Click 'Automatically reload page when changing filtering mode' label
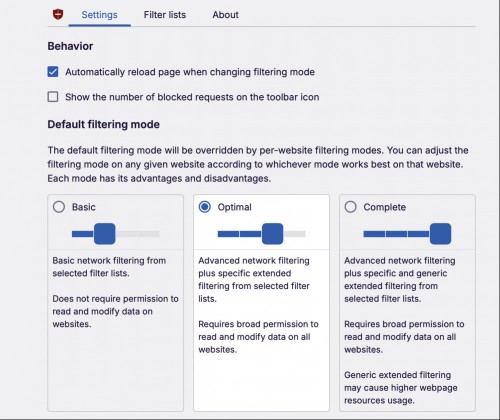This screenshot has height=420, width=500. tap(190, 72)
